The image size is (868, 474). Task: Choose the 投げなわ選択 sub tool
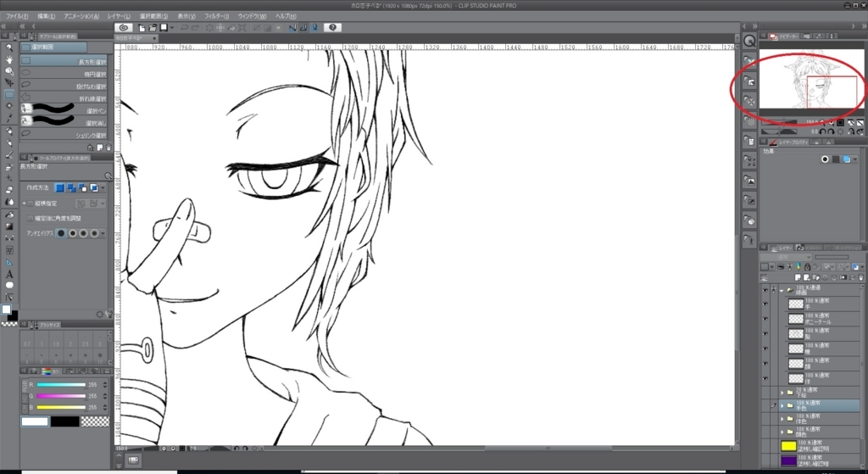(65, 86)
